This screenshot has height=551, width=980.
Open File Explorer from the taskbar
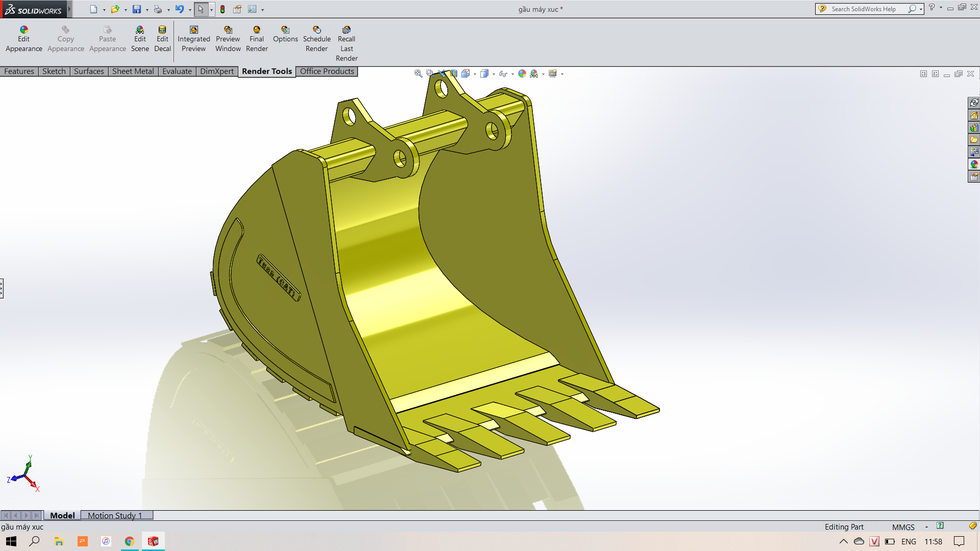[x=59, y=541]
